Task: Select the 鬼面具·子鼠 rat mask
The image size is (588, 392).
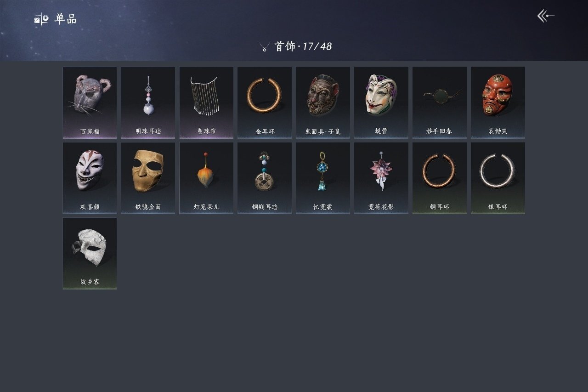Action: tap(323, 102)
